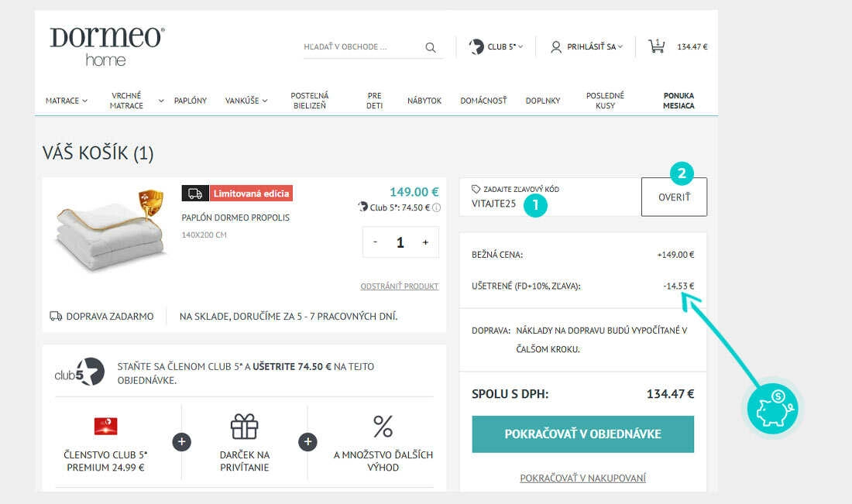
Task: Click the percent sign icon
Action: coord(383,427)
